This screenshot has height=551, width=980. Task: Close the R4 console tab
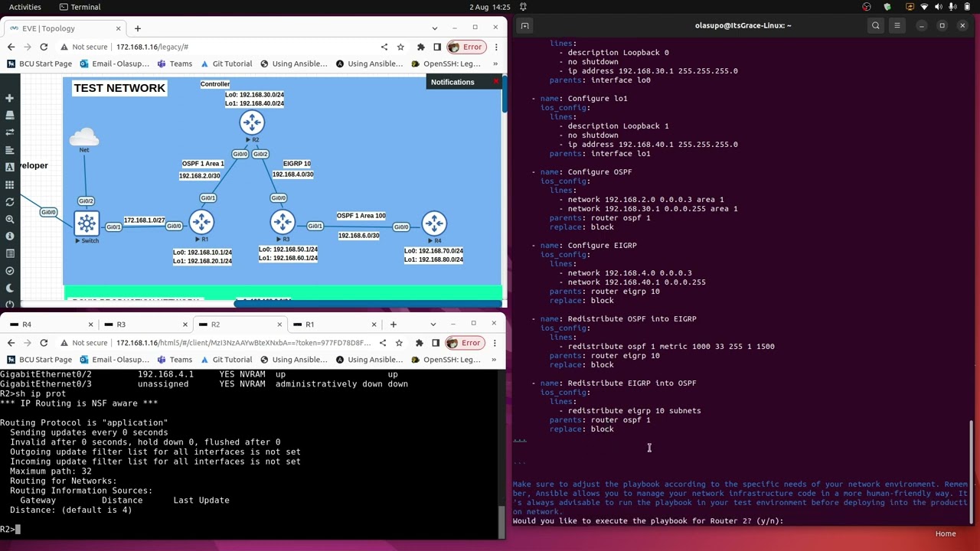click(90, 324)
